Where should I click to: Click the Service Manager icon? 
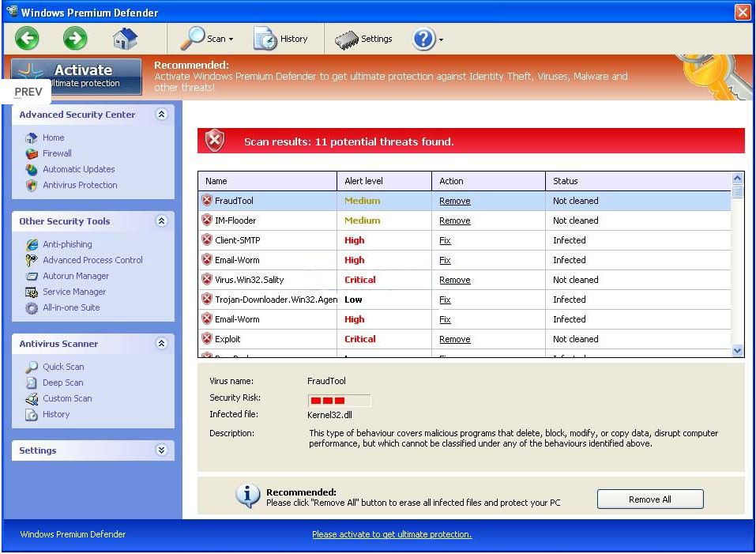point(32,292)
